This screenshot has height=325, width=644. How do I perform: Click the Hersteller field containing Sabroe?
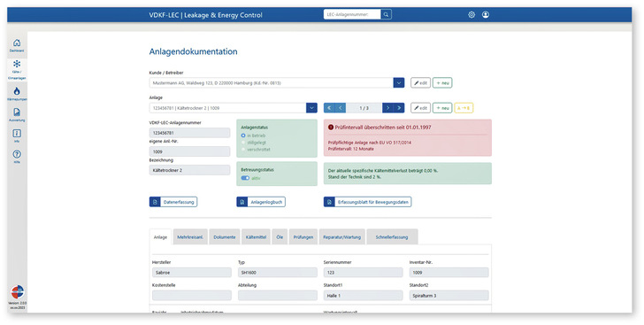point(192,273)
